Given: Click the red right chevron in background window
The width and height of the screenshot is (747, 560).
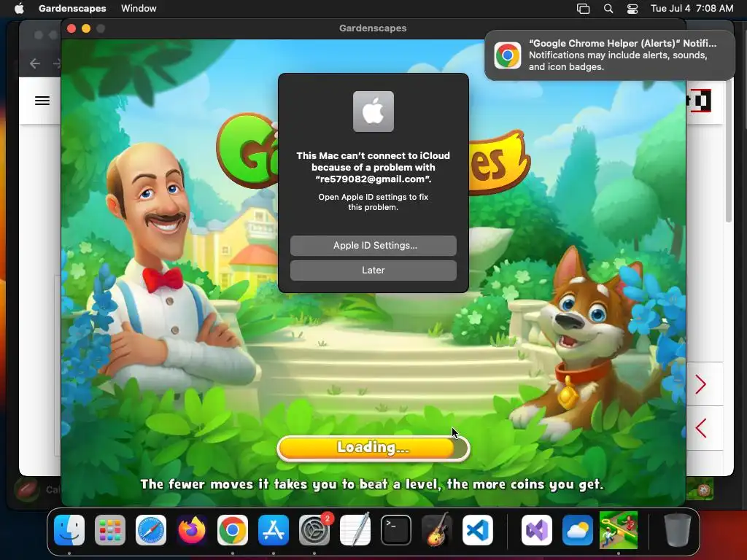Looking at the screenshot, I should (x=700, y=384).
